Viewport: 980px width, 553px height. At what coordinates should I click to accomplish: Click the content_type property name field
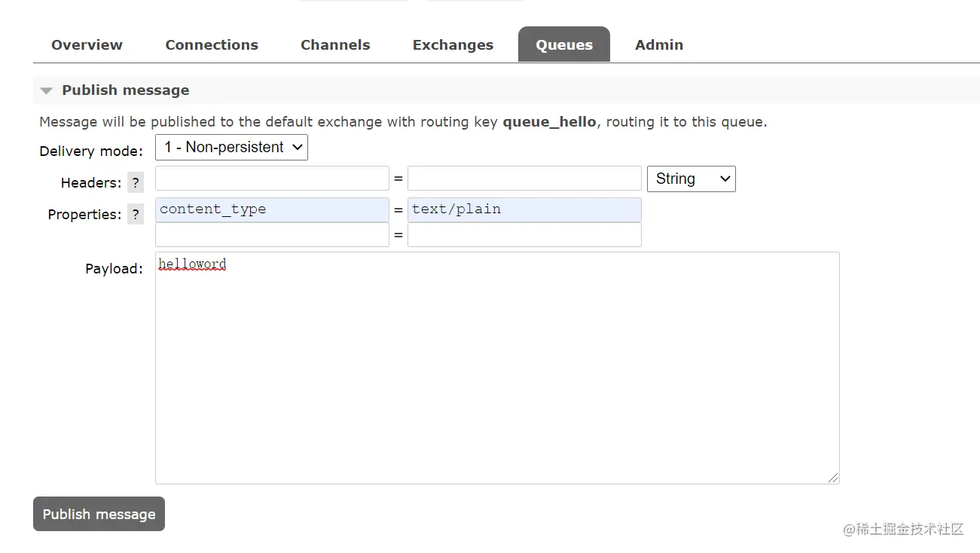coord(272,209)
